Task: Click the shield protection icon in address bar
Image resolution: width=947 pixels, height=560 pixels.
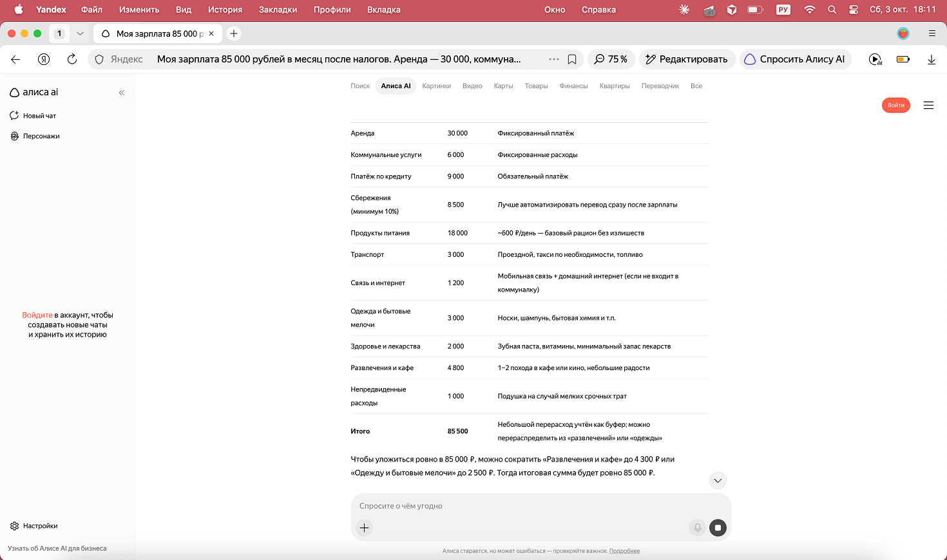Action: (x=99, y=59)
